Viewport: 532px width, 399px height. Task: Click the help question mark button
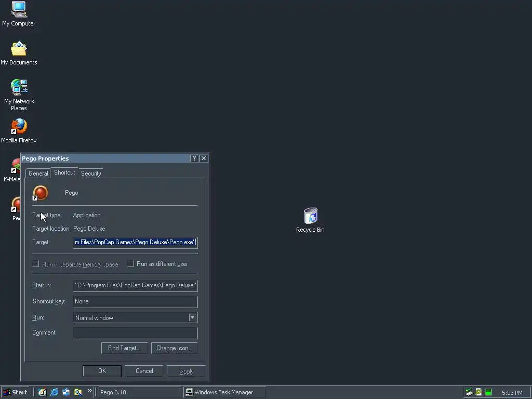tap(194, 158)
